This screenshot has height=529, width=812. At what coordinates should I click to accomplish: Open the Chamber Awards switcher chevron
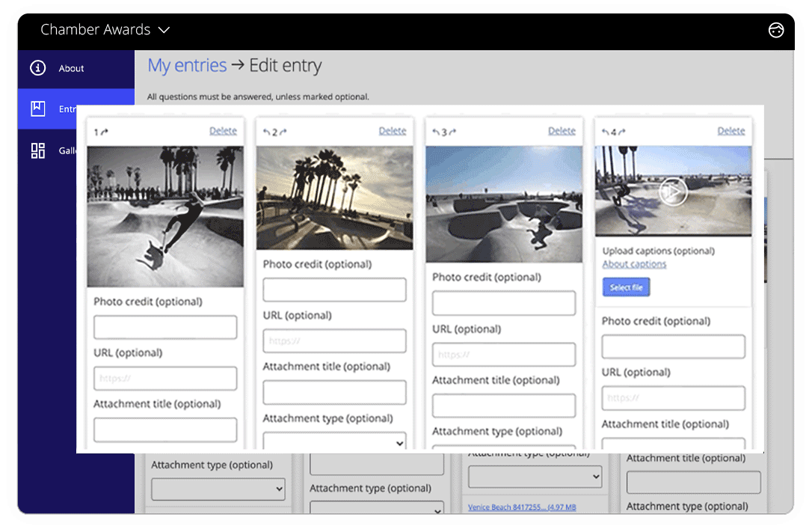click(x=164, y=30)
